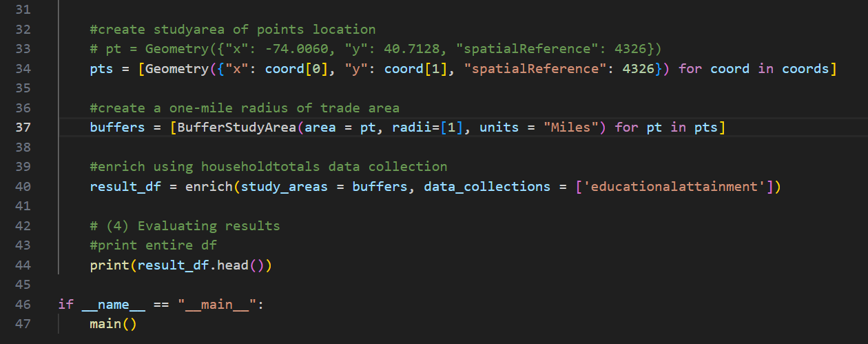The width and height of the screenshot is (868, 344).
Task: Click line number 36 in the gutter
Action: pos(23,108)
